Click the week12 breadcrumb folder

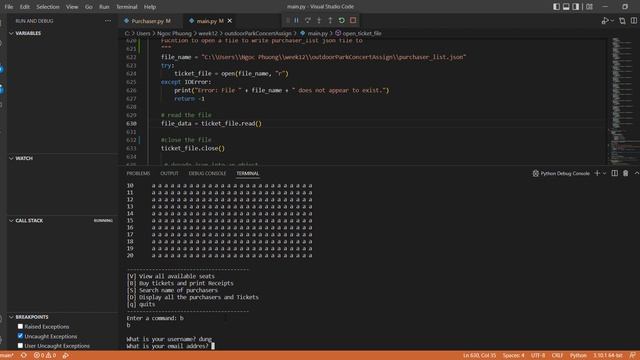coord(208,33)
